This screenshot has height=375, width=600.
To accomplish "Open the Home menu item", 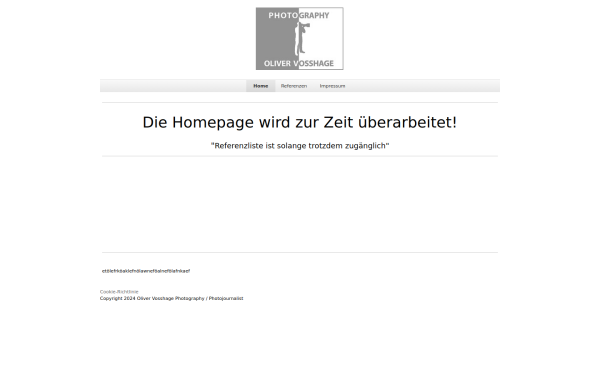I will tap(261, 86).
